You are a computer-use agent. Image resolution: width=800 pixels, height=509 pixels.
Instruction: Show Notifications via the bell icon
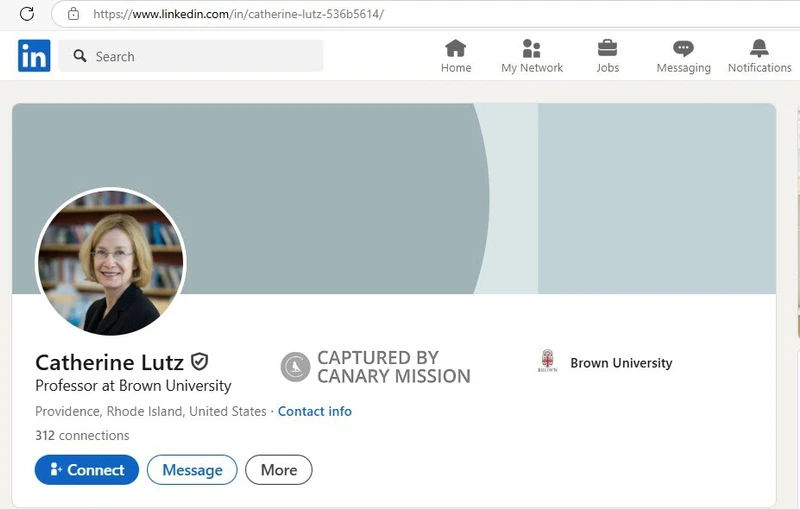(x=759, y=48)
